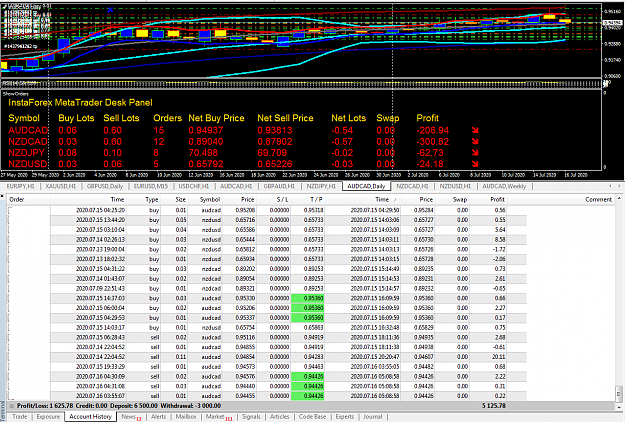Click the summary icon beside Profit/Loss
Image resolution: width=625 pixels, height=422 pixels.
12,406
